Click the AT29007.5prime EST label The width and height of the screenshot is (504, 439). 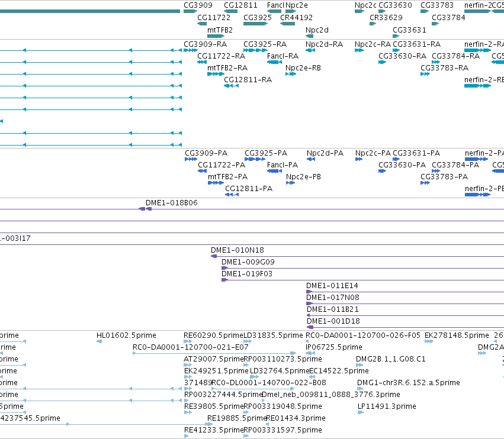(213, 359)
